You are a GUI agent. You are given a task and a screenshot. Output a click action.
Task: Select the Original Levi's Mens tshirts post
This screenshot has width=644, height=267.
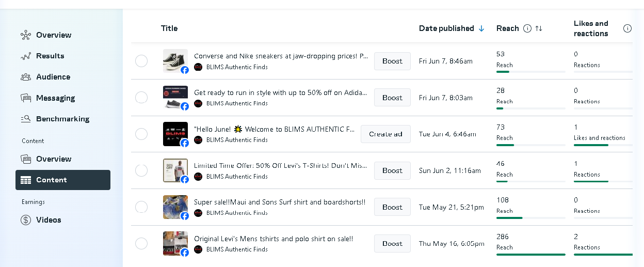[x=141, y=243]
